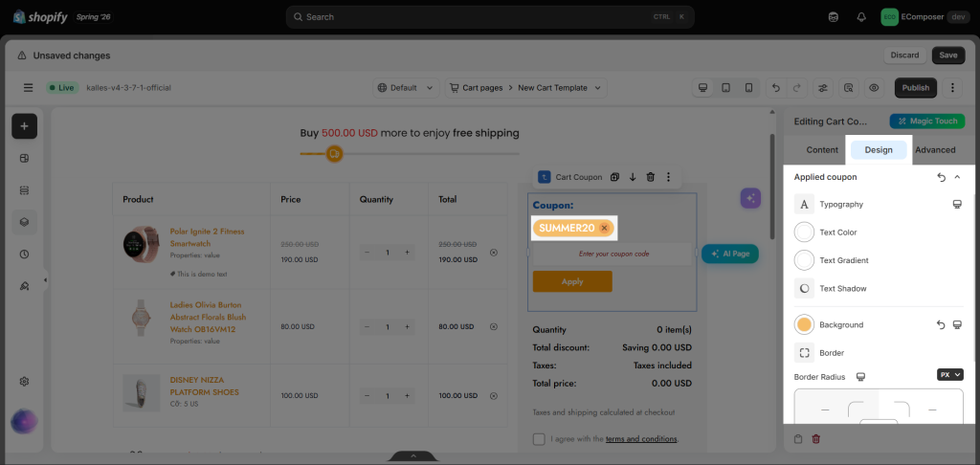Open the terms and conditions link
Screen dimensions: 980x465
pos(641,439)
